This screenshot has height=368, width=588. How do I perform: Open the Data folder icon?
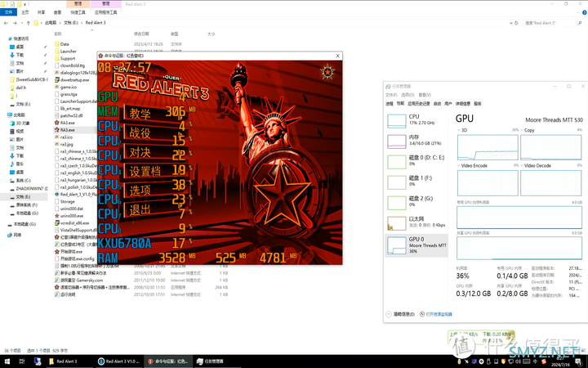coord(57,44)
